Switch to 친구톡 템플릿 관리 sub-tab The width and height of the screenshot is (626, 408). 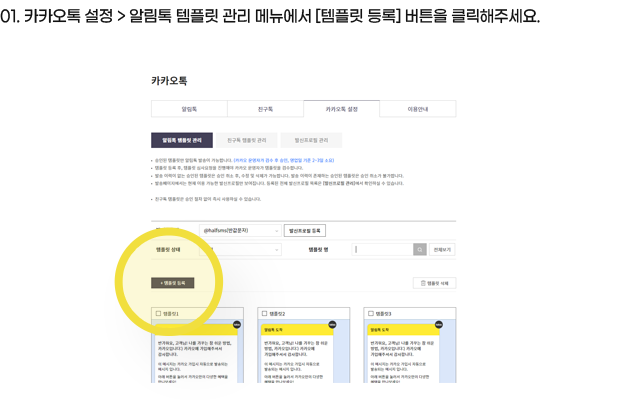pos(247,141)
